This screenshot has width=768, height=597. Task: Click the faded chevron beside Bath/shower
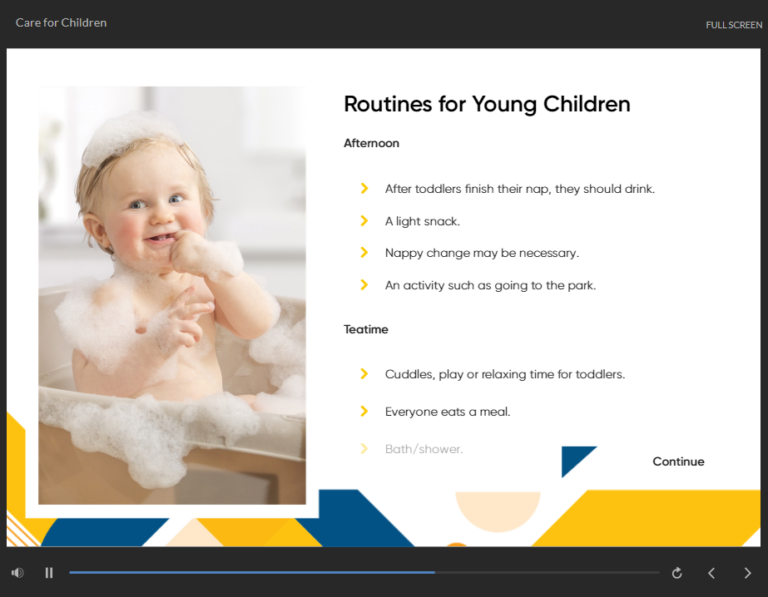coord(364,449)
